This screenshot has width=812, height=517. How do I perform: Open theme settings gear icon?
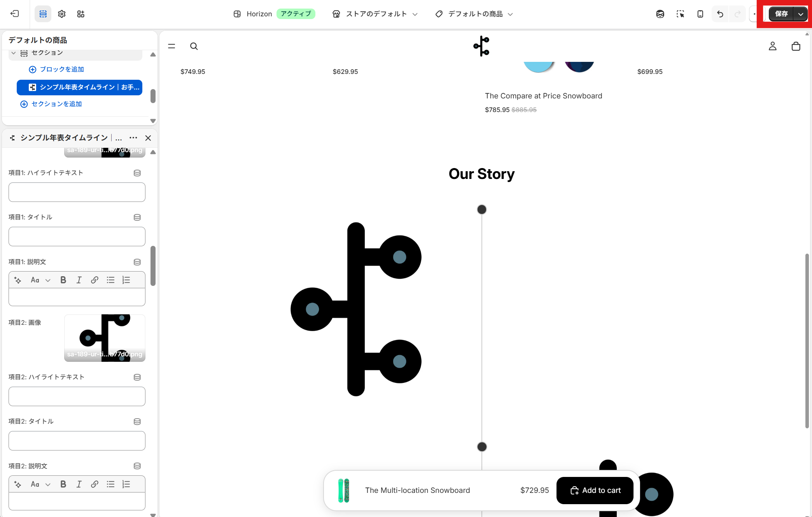[x=62, y=14]
